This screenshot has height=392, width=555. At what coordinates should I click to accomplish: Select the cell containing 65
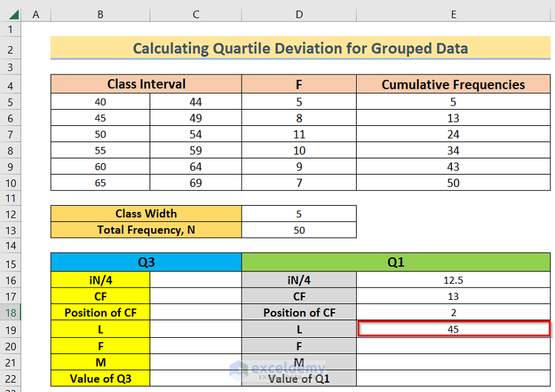click(x=100, y=183)
